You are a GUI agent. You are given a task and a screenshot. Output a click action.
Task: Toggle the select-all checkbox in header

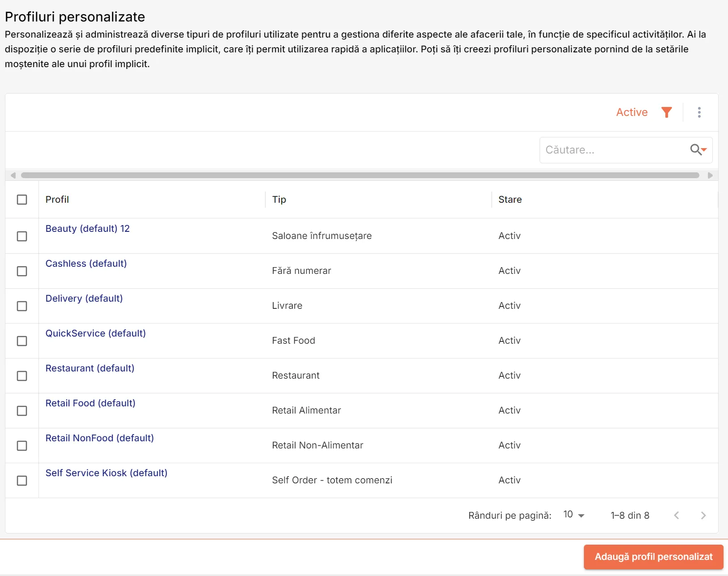click(22, 200)
